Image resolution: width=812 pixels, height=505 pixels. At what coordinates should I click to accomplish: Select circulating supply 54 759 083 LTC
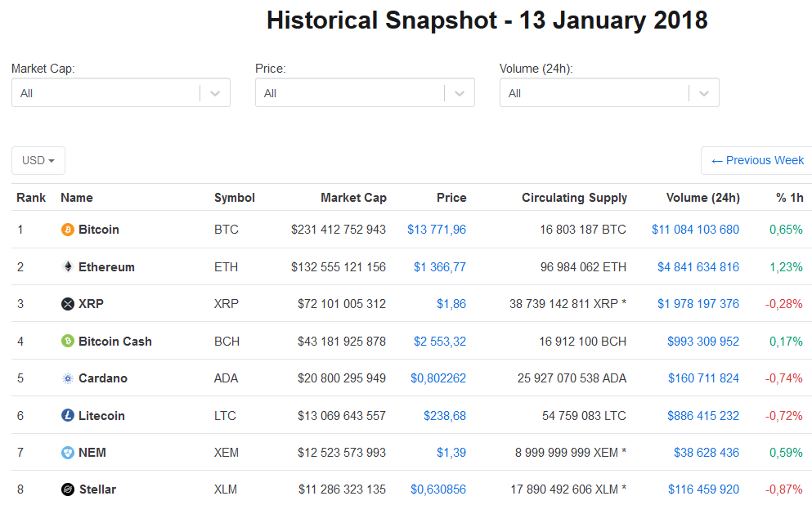tap(584, 415)
